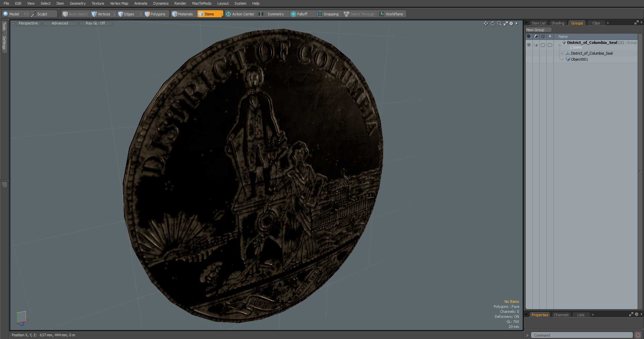
Task: Click the Items selection mode button
Action: 210,14
